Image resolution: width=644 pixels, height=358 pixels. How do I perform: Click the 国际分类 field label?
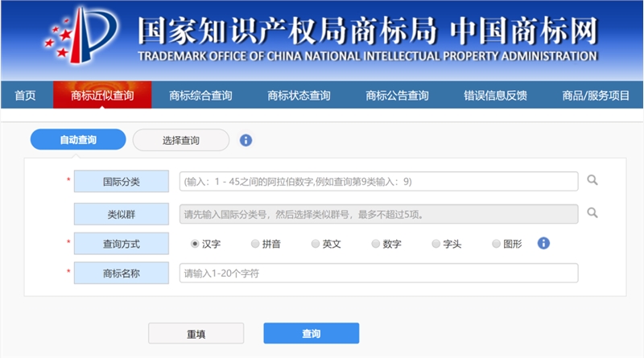coord(122,182)
